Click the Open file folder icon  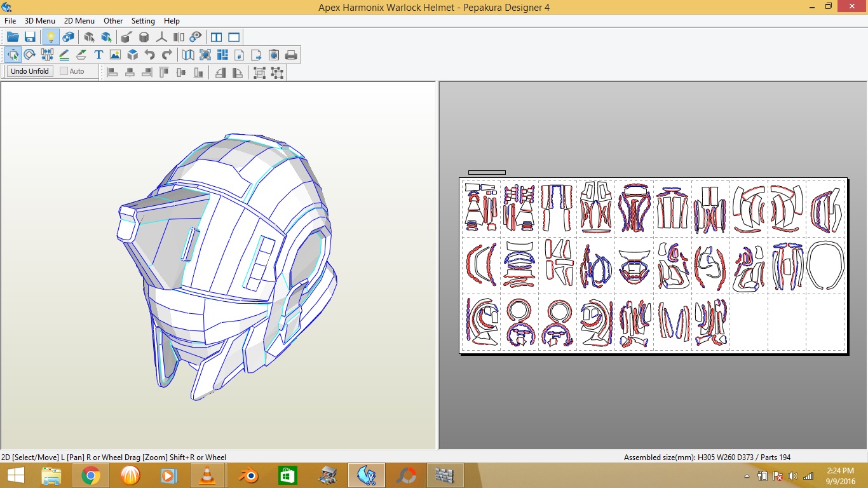point(13,37)
